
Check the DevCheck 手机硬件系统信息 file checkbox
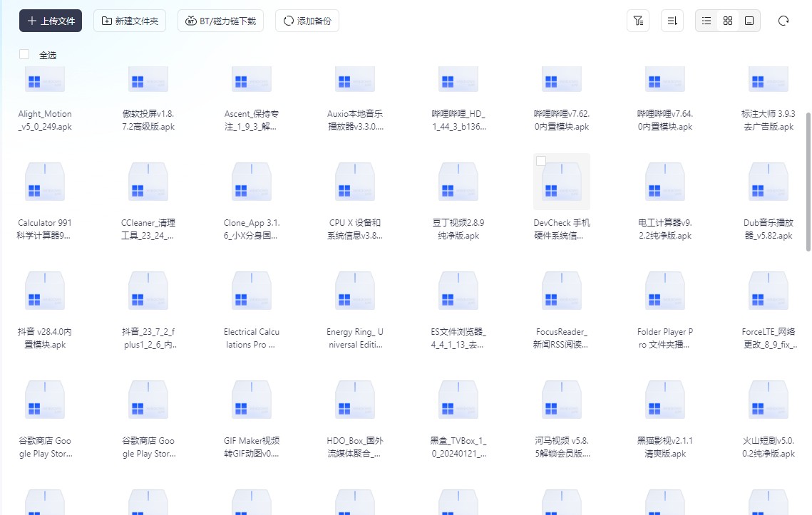click(541, 161)
